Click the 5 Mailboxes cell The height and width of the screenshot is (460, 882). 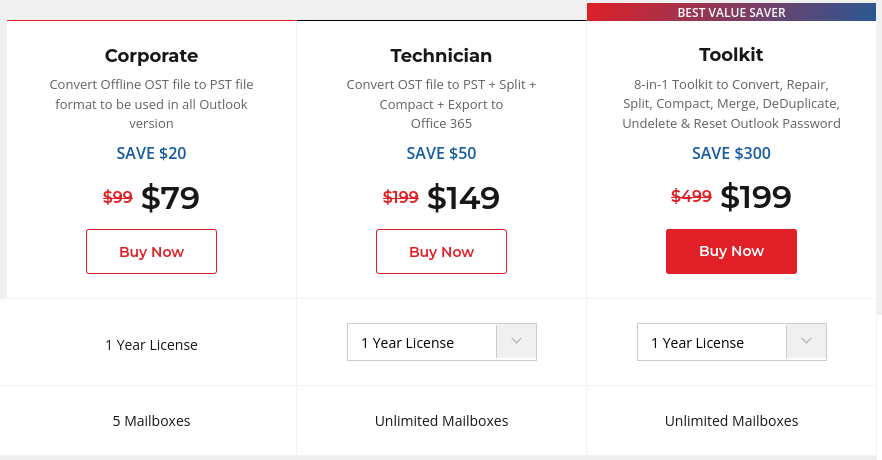pyautogui.click(x=151, y=421)
